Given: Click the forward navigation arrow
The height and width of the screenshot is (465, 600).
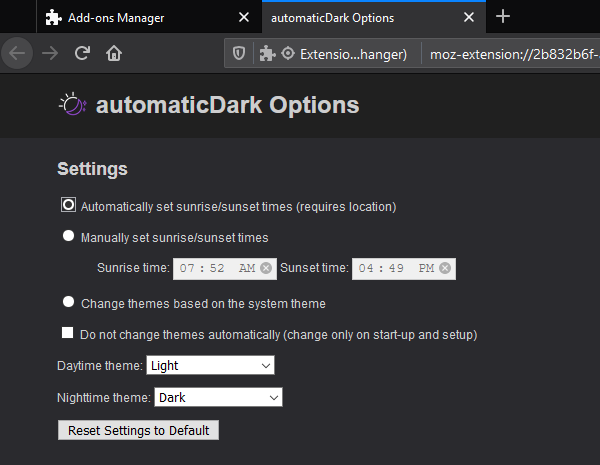Looking at the screenshot, I should 50,53.
